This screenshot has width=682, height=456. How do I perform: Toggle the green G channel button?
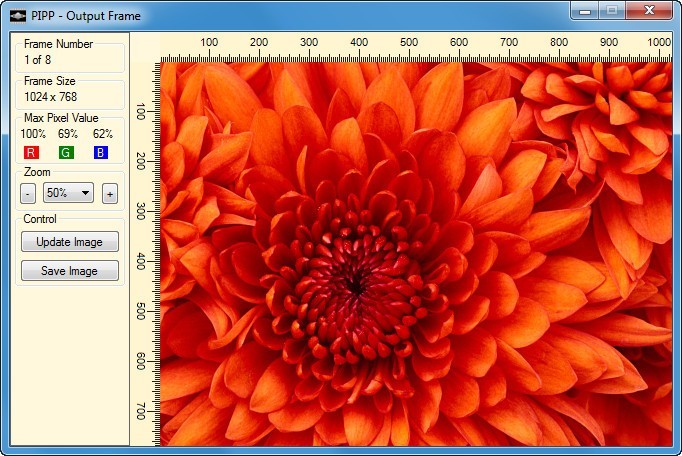66,152
